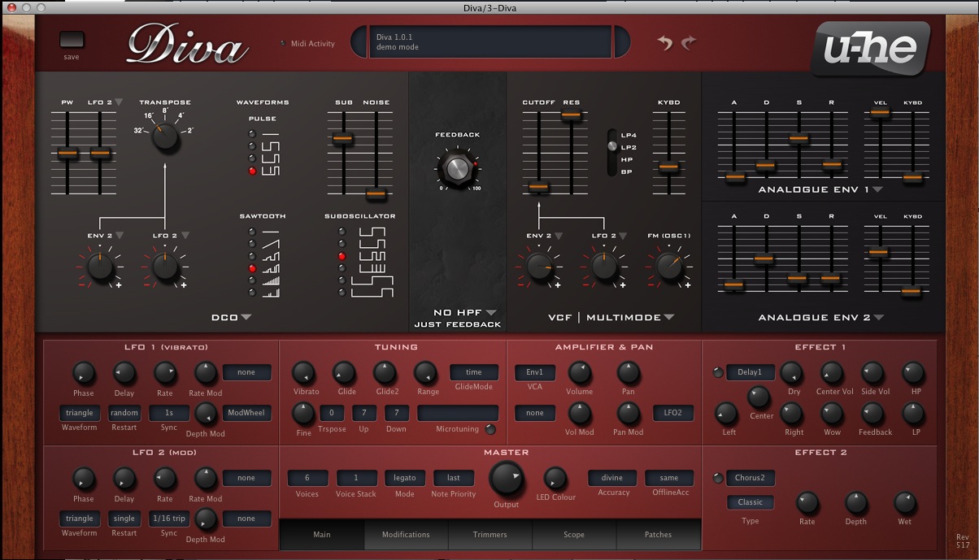Click the Pan Mod knob
Image resolution: width=979 pixels, height=560 pixels.
(x=629, y=414)
